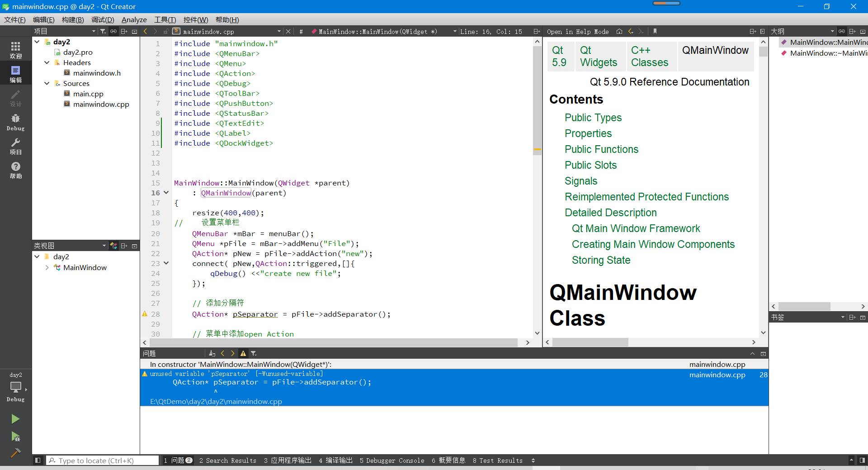Viewport: 868px width, 470px height.
Task: Split the help viewer pane
Action: click(x=753, y=31)
